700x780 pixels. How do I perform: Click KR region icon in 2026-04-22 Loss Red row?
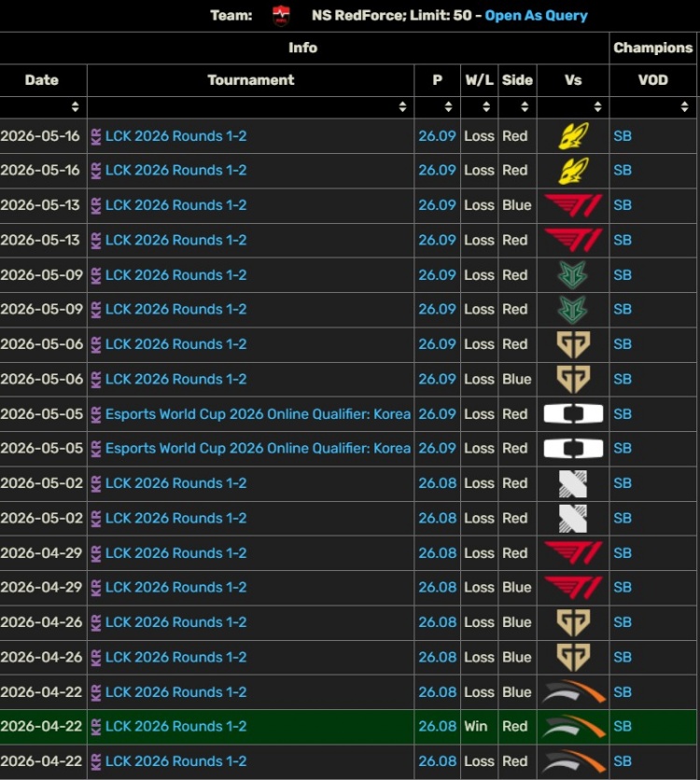96,761
